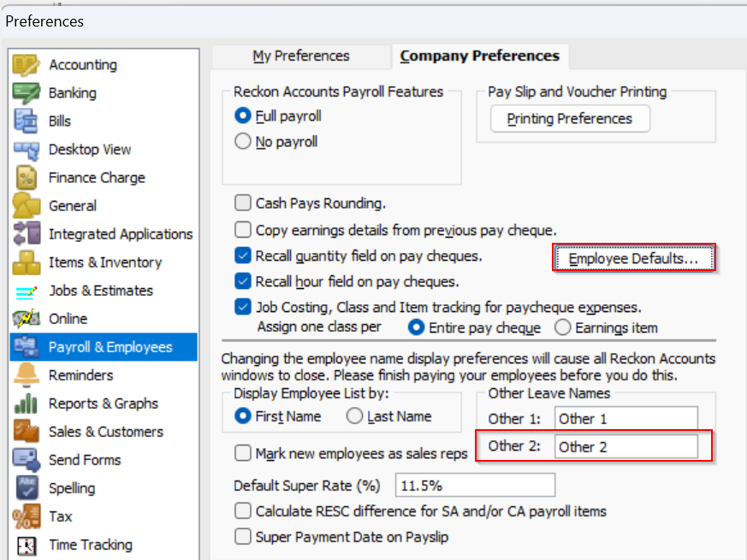Select Online in preferences list

pos(68,319)
